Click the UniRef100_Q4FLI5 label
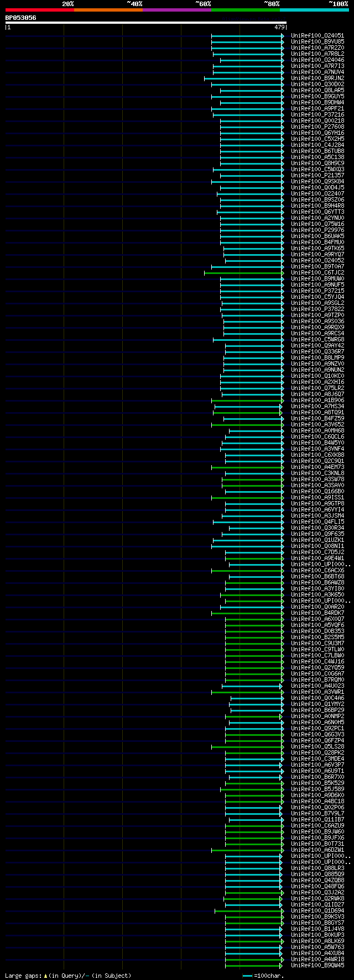 (x=317, y=521)
